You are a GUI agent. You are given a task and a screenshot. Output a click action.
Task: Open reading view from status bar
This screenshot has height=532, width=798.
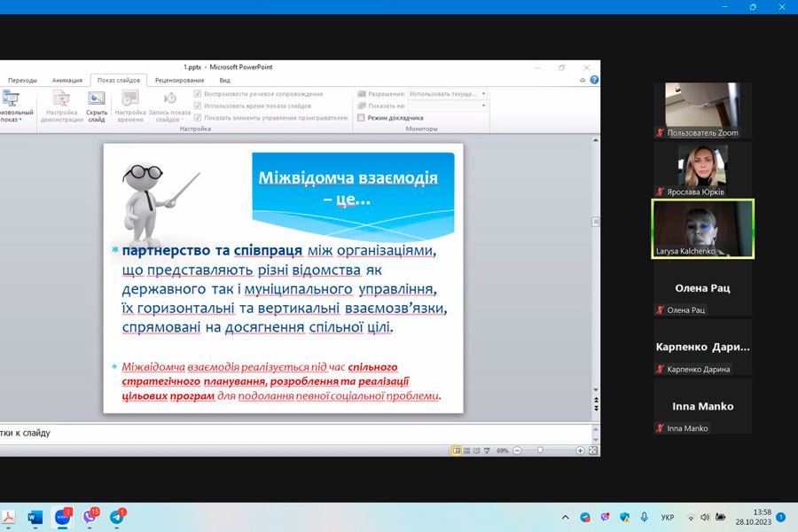pos(479,450)
